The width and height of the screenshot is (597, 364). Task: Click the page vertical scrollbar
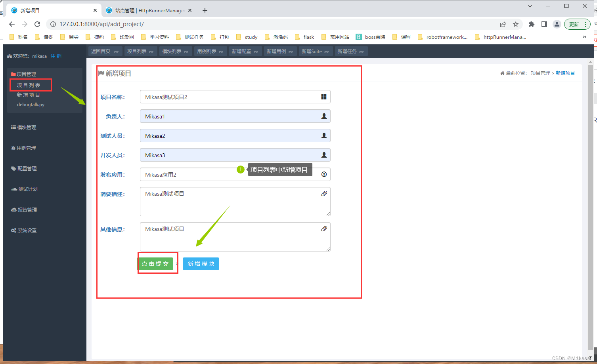click(x=590, y=208)
